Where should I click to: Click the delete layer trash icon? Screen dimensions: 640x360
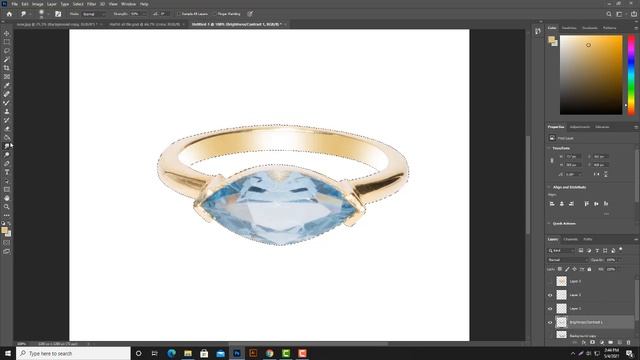pyautogui.click(x=628, y=342)
